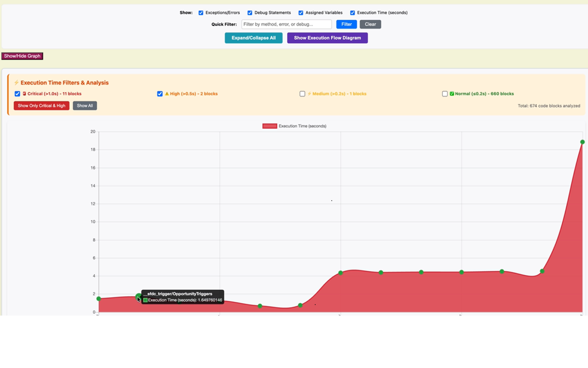The height and width of the screenshot is (368, 588).
Task: Click the highlighted OpportunityTriggers data point
Action: pos(139,297)
